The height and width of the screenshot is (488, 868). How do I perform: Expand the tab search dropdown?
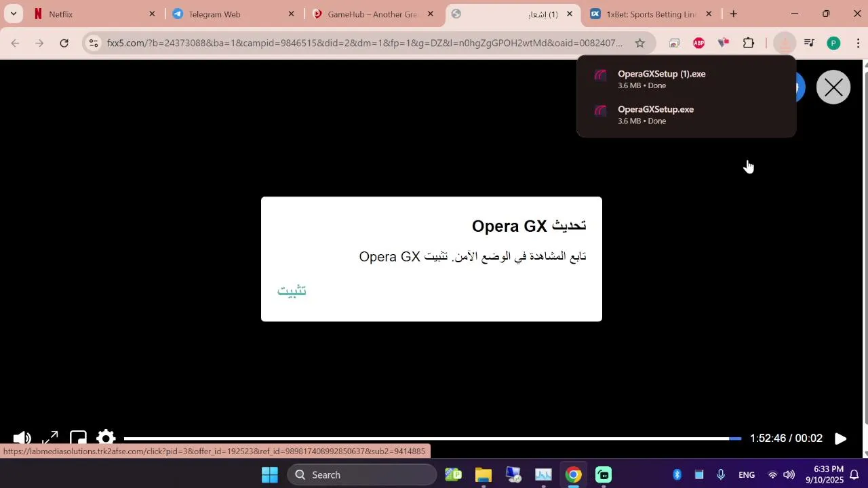13,14
